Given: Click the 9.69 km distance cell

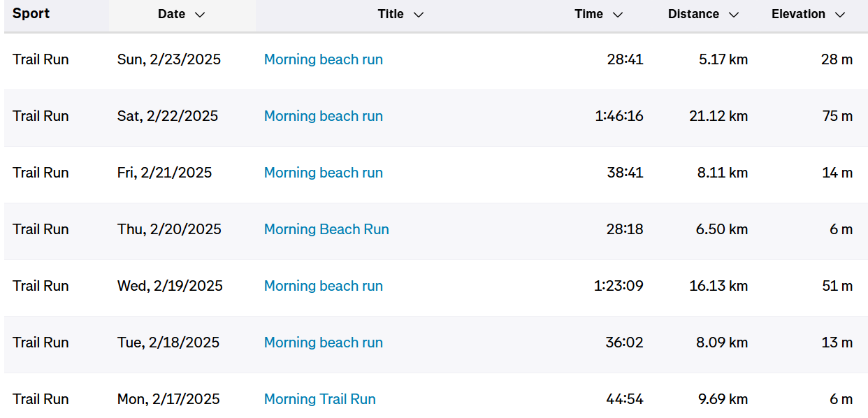Looking at the screenshot, I should pos(723,399).
